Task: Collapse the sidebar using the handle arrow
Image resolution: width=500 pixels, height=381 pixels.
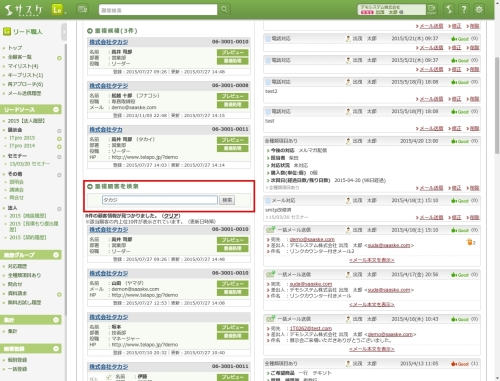Action: coord(64,32)
